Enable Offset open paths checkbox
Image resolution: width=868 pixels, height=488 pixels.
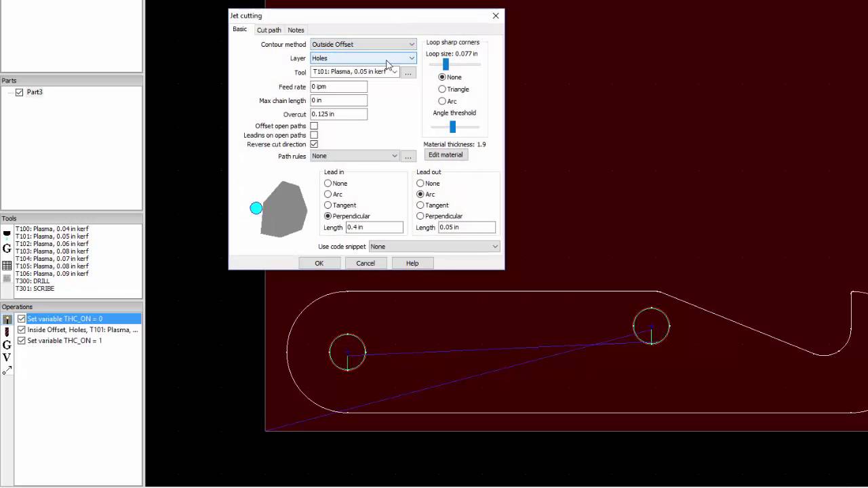(x=314, y=126)
